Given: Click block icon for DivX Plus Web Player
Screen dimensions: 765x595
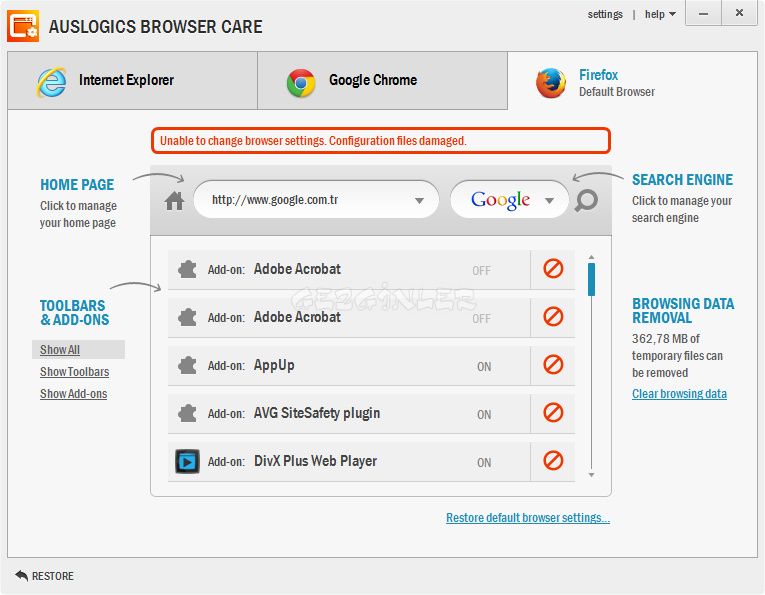Looking at the screenshot, I should tap(553, 461).
